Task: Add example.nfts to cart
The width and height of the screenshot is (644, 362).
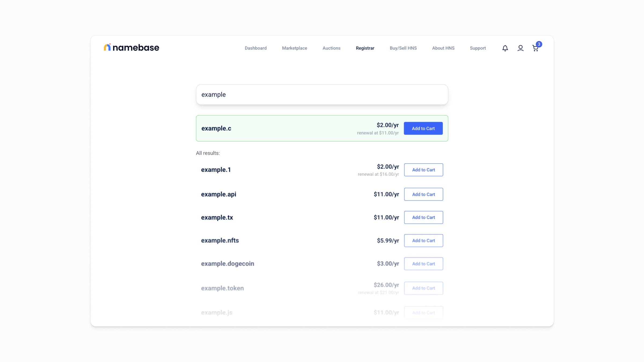Action: 423,241
